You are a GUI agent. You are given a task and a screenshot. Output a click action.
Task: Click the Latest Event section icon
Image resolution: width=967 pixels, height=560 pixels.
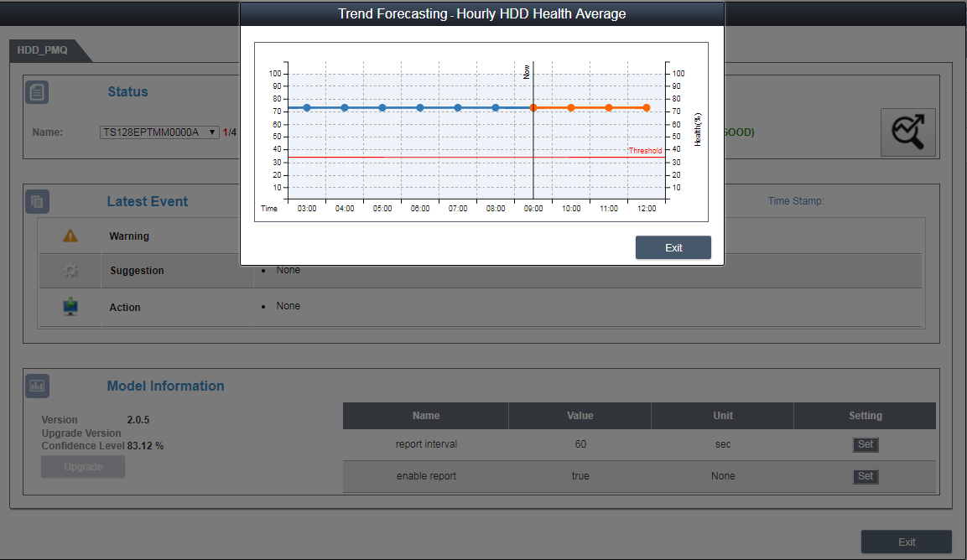click(x=37, y=201)
